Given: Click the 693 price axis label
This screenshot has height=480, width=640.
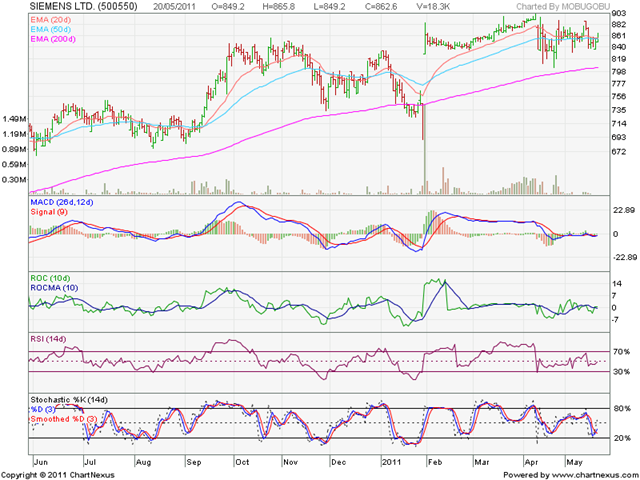Looking at the screenshot, I should click(619, 138).
